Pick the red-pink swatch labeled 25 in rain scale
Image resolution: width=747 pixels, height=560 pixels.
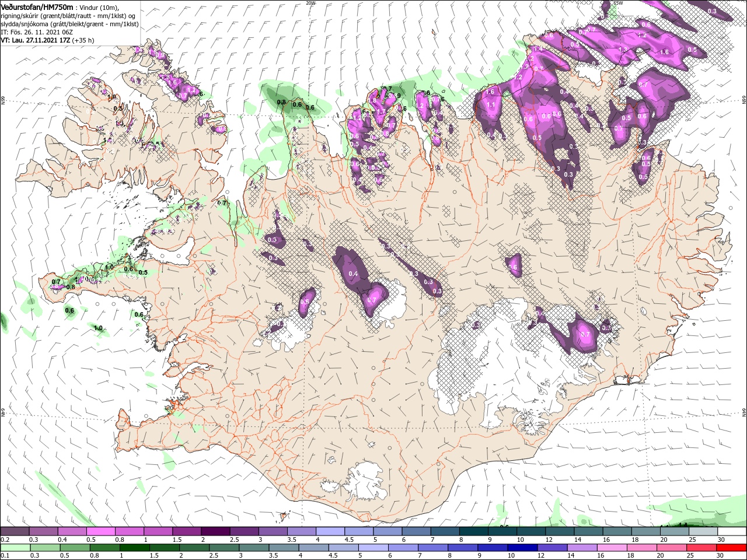pyautogui.click(x=701, y=548)
